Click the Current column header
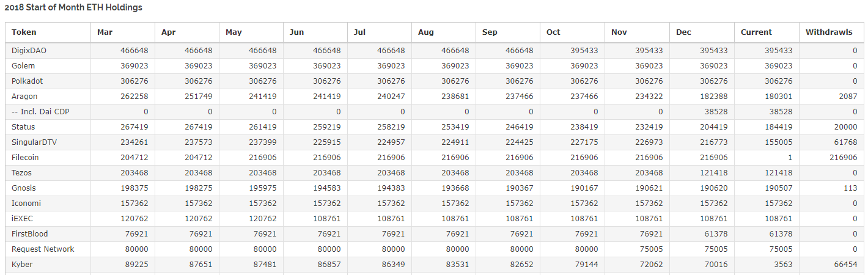This screenshot has width=868, height=275. pyautogui.click(x=756, y=32)
